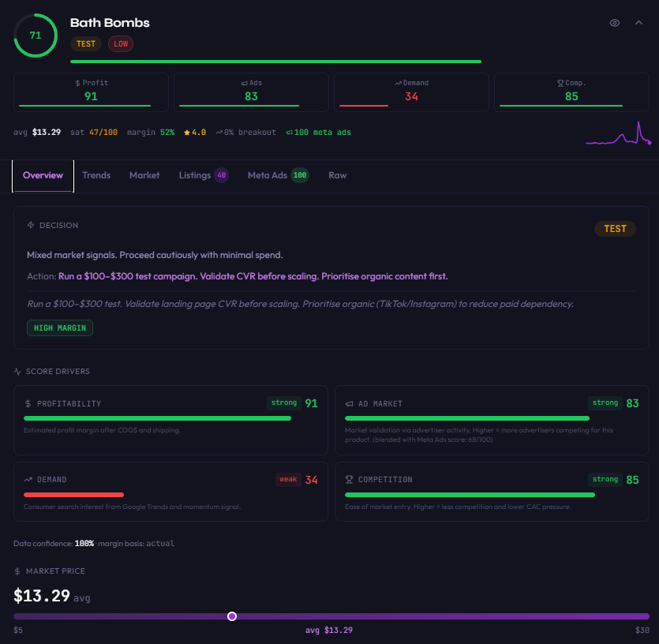Click the trophy icon in COMPETITION card

coord(349,480)
